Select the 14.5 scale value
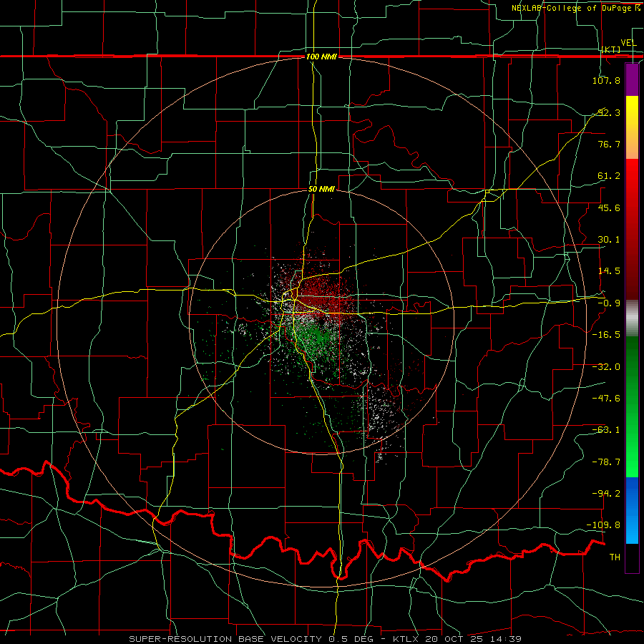The width and height of the screenshot is (644, 644). tap(609, 270)
